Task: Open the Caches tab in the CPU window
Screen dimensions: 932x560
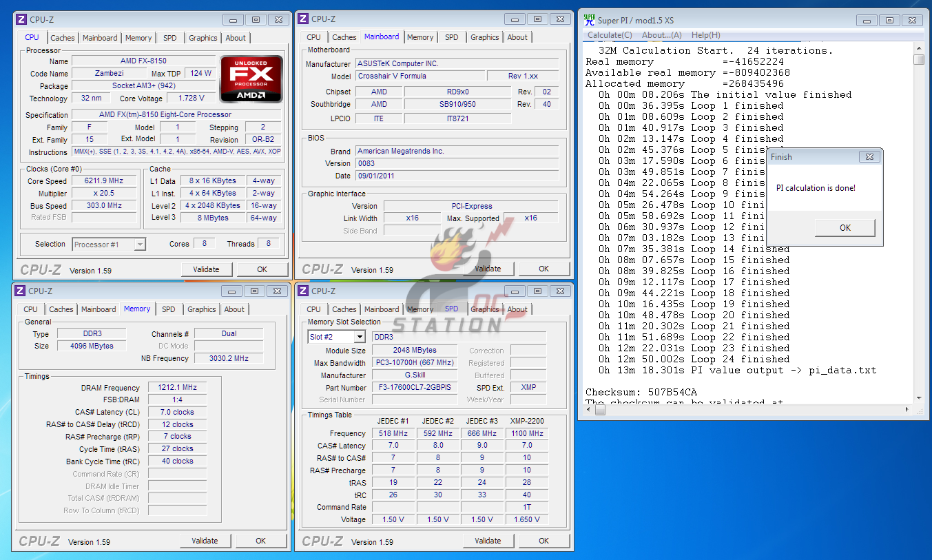Action: pyautogui.click(x=63, y=38)
